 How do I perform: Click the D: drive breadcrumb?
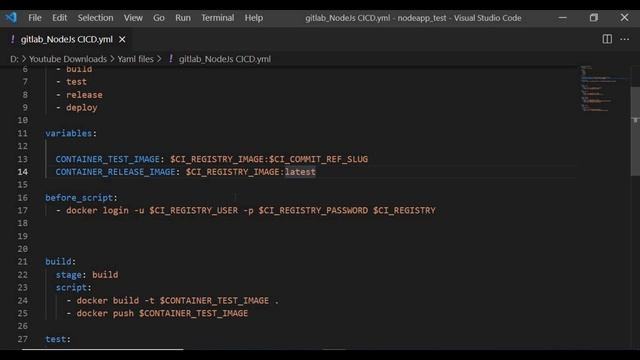[x=14, y=59]
